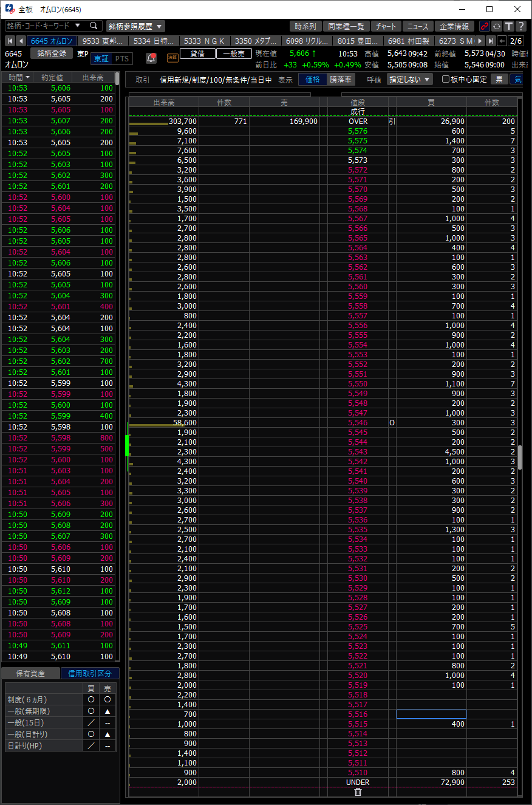
Task: Open the 呼値 指定しない dropdown
Action: 410,79
